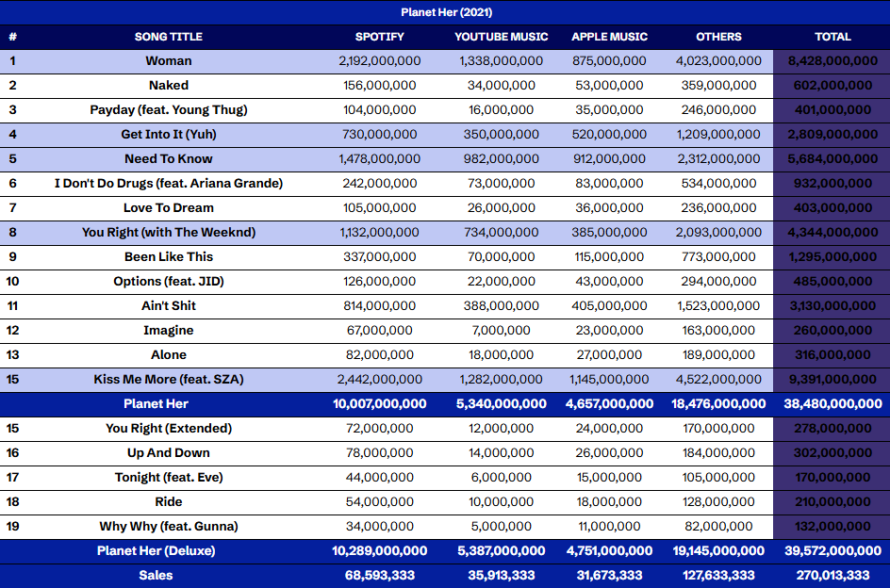Image resolution: width=890 pixels, height=588 pixels.
Task: Click the song title 'Ain't Shit'
Action: pyautogui.click(x=169, y=306)
